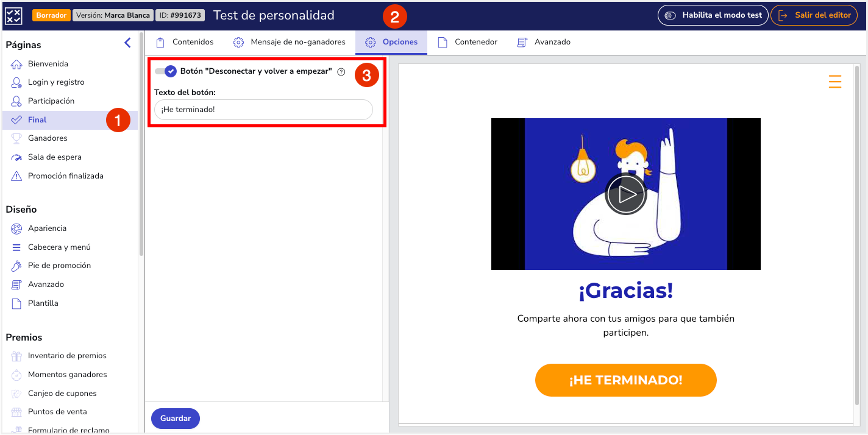The image size is (868, 435).
Task: Click the icon beside Participación
Action: coord(16,101)
